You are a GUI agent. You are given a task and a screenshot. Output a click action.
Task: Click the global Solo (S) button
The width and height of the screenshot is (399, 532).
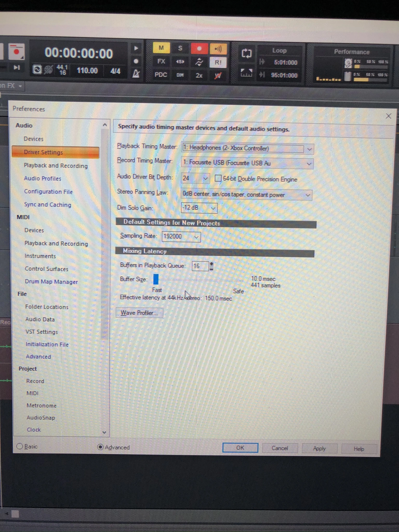(x=180, y=48)
